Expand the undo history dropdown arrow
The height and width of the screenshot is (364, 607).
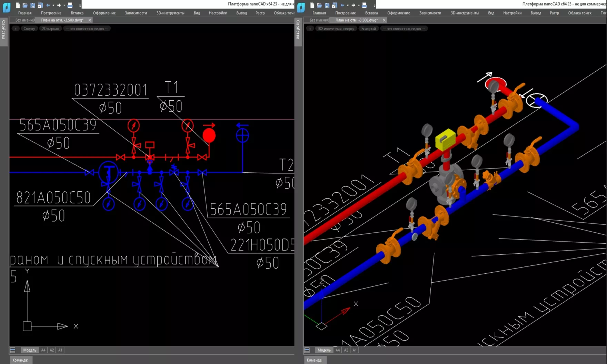click(x=54, y=5)
